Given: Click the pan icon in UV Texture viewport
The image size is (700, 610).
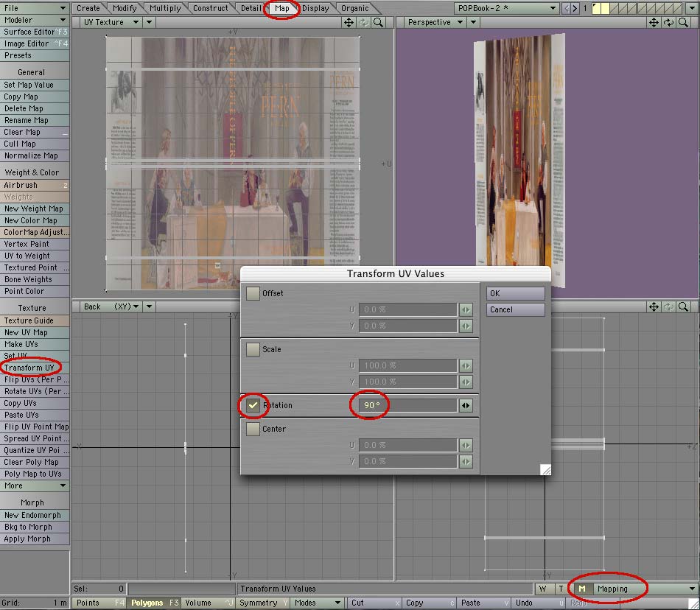Looking at the screenshot, I should (x=349, y=22).
